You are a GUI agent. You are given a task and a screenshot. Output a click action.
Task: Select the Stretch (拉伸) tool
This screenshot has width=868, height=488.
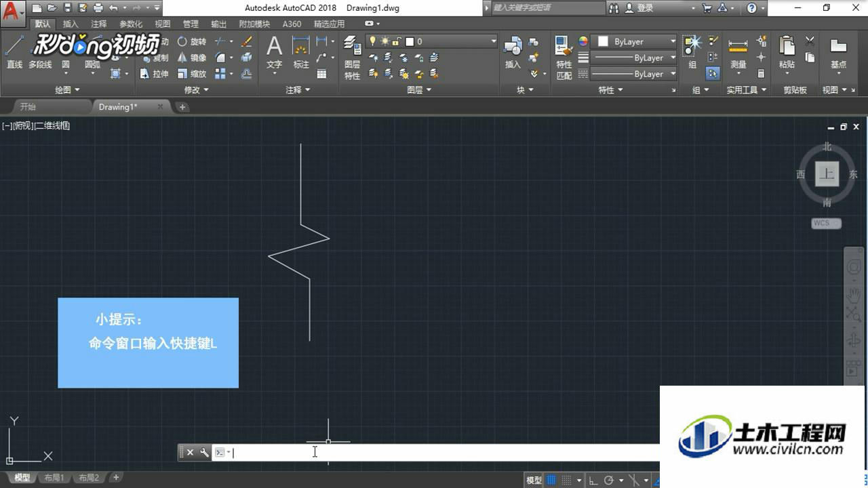pos(155,74)
